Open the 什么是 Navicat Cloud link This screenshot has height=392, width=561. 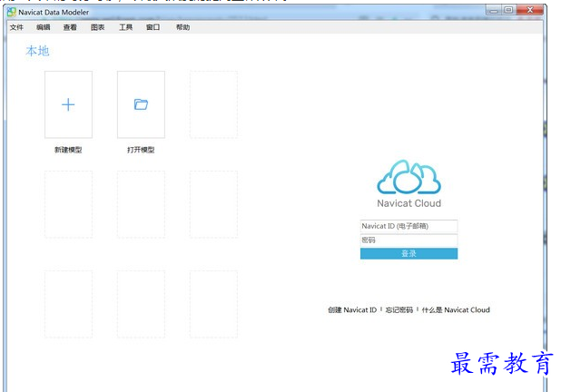click(x=456, y=309)
